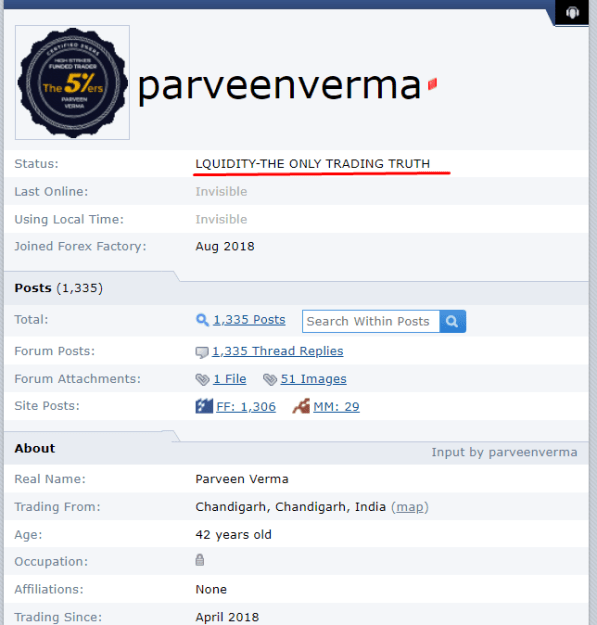Open the 5%ers funded trader avatar

tap(73, 83)
